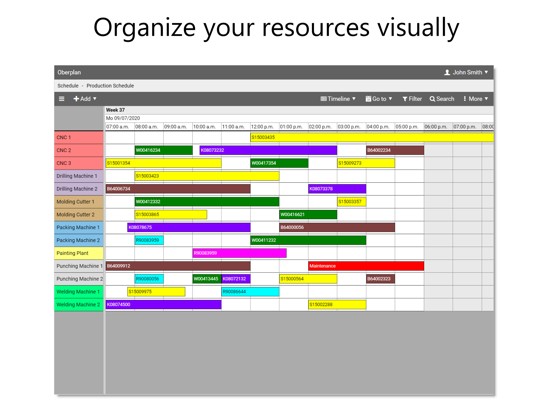Select brown task B64006734 on Drilling Machine 2
Screen dimensions: 552x414
pyautogui.click(x=178, y=189)
